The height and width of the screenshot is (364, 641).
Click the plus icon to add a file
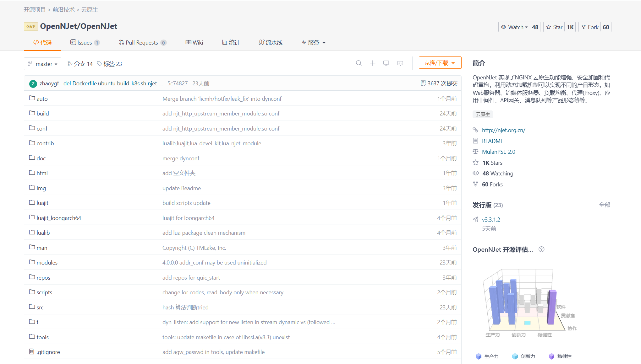coord(372,63)
